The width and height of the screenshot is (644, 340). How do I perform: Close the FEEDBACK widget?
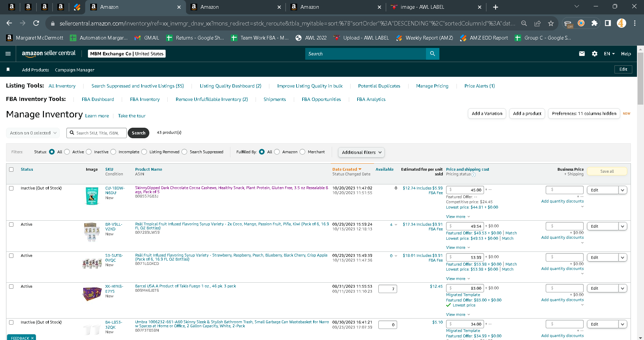[x=32, y=338]
